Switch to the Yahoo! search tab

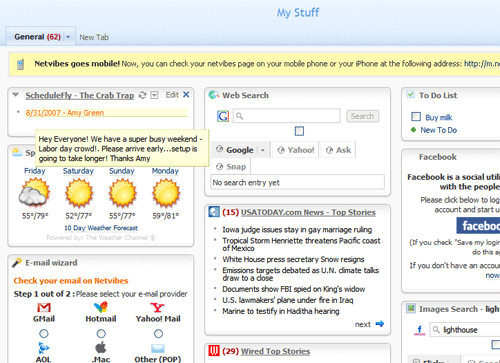coord(296,150)
